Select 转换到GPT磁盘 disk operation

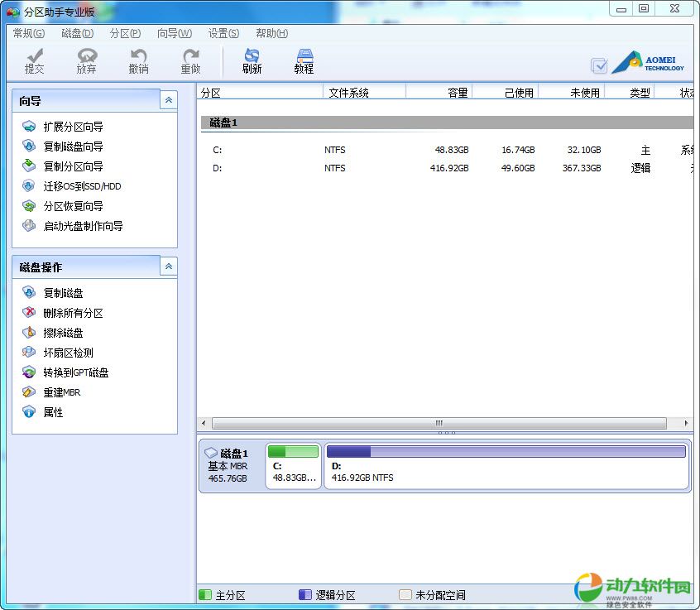(75, 372)
